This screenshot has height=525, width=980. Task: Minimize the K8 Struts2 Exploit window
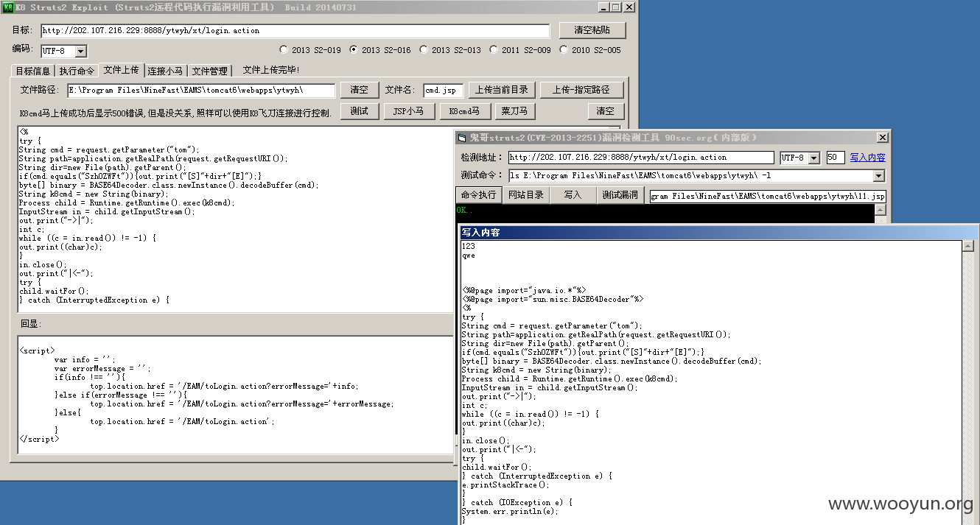click(604, 7)
